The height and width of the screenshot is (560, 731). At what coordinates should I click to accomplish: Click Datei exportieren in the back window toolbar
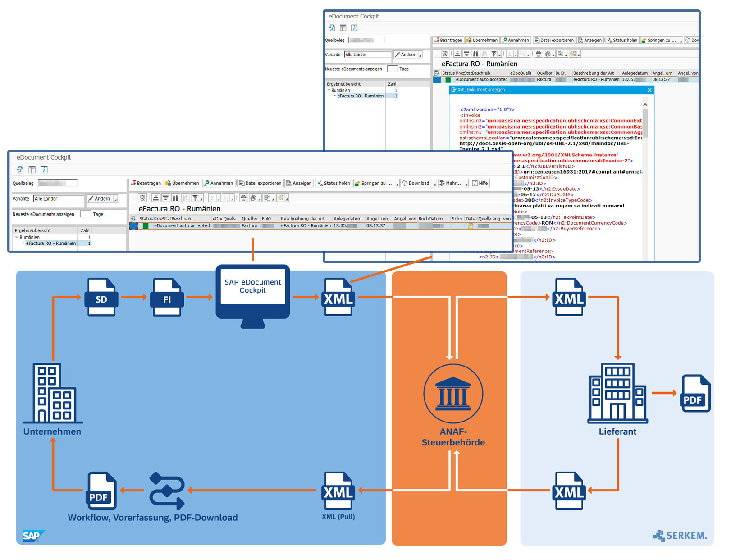tap(554, 41)
